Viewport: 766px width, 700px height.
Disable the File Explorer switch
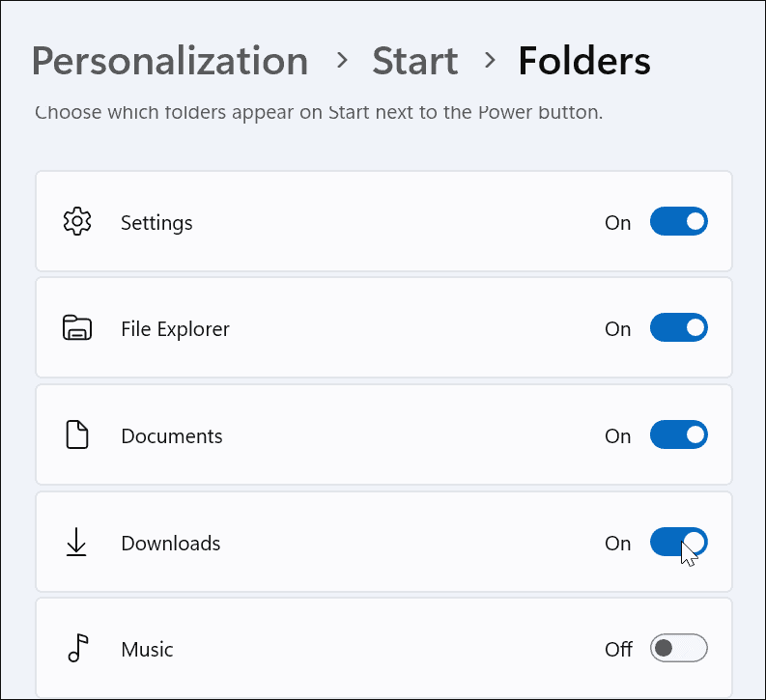(678, 329)
